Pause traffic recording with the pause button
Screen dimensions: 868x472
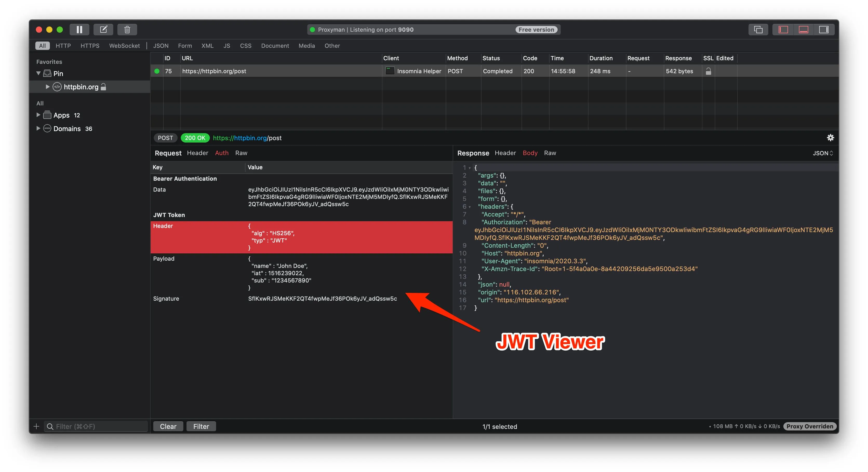[79, 30]
